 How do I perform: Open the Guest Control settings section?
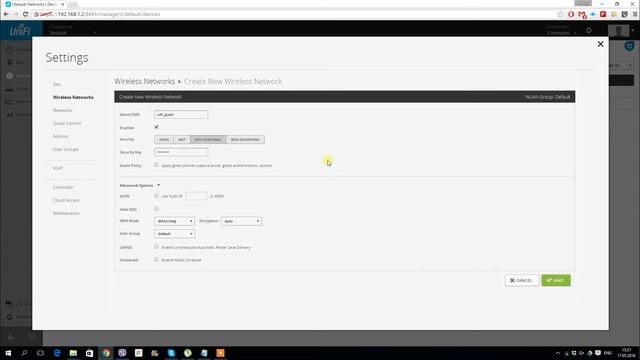coord(67,123)
